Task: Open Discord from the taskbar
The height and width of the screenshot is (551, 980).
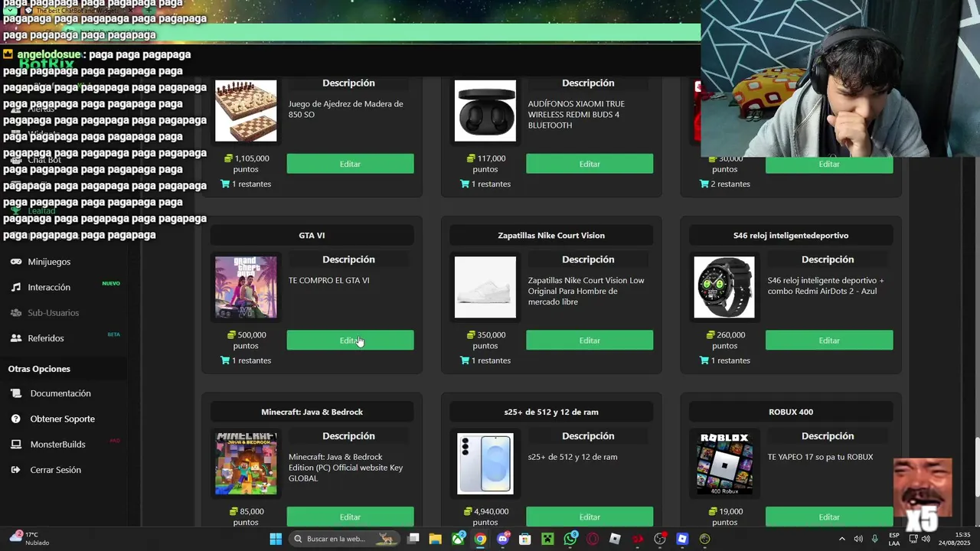Action: [503, 539]
